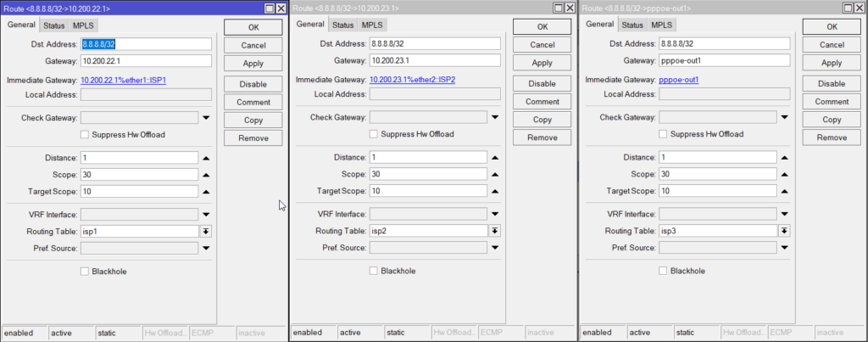868x342 pixels.
Task: Switch to Status tab in 10.200.23.1 window
Action: (343, 25)
